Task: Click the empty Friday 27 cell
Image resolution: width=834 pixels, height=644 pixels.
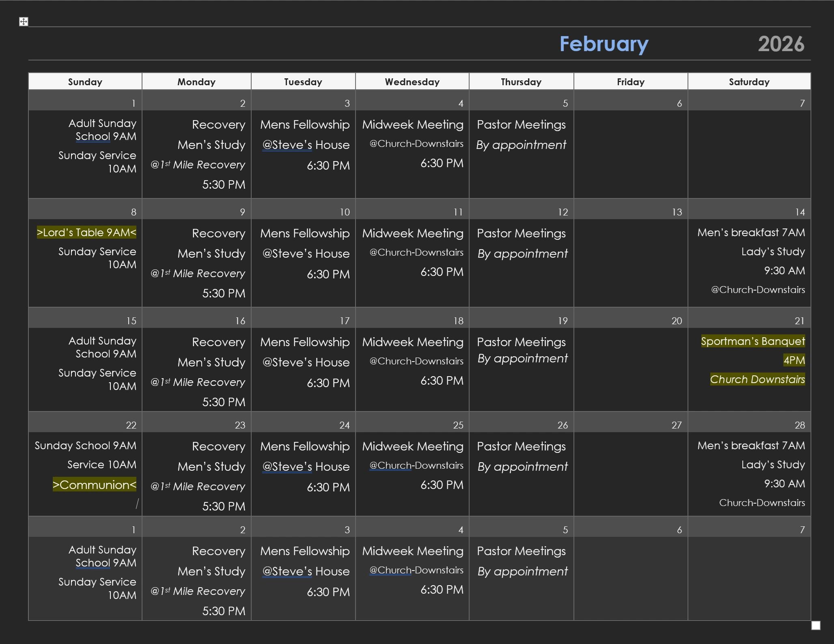Action: pyautogui.click(x=630, y=473)
